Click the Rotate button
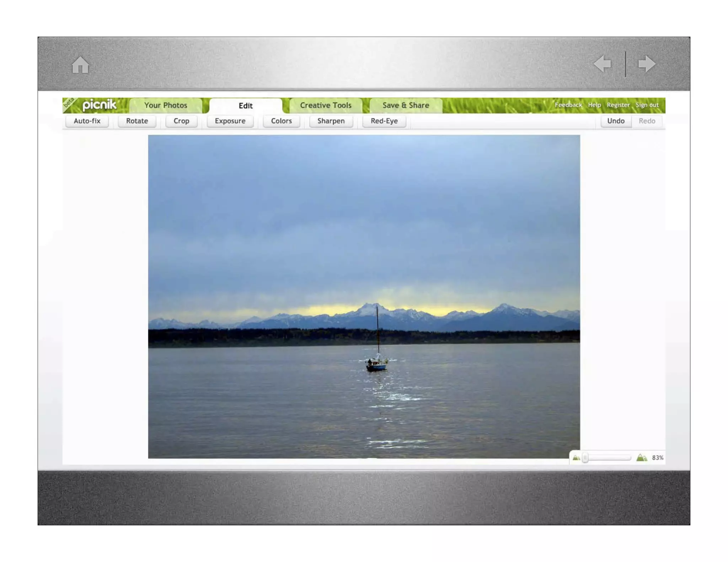Viewport: 728px width, 562px height. pos(137,121)
